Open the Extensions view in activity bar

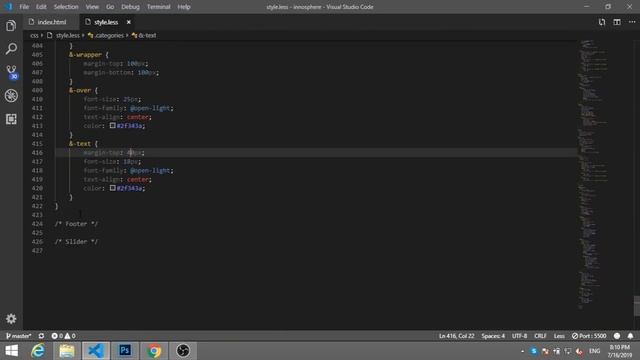pyautogui.click(x=11, y=119)
